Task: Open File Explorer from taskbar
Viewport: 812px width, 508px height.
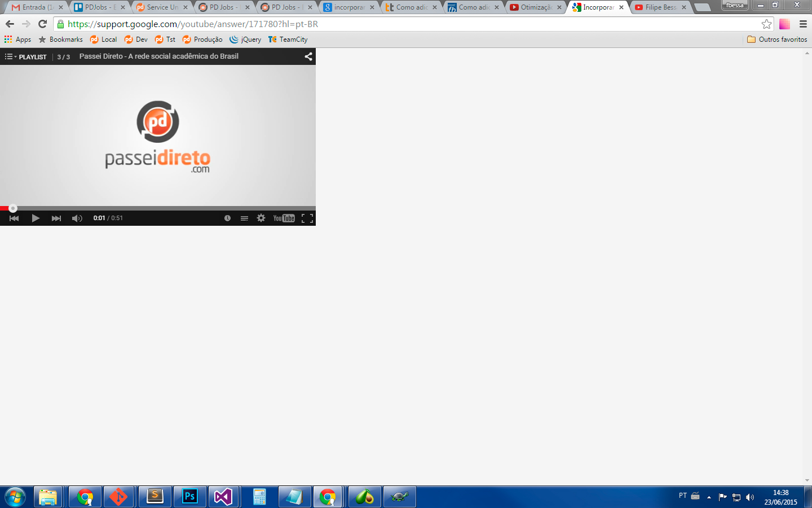Action: coord(48,497)
